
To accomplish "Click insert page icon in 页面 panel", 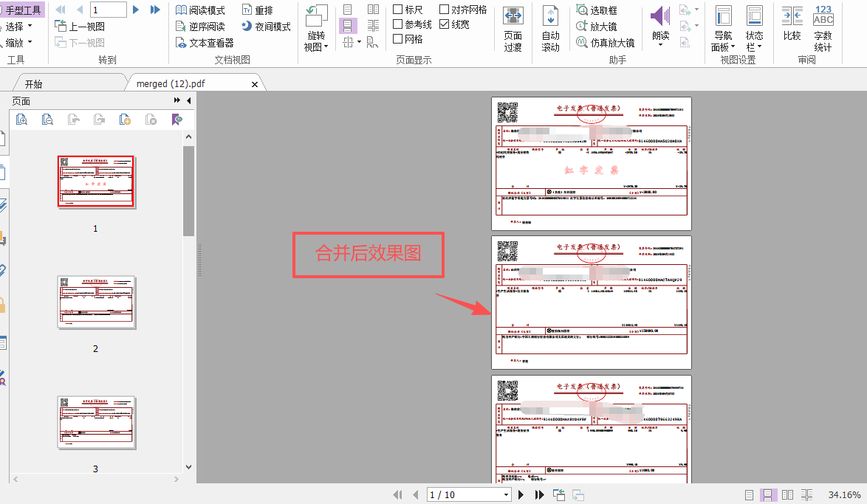I will coord(125,120).
